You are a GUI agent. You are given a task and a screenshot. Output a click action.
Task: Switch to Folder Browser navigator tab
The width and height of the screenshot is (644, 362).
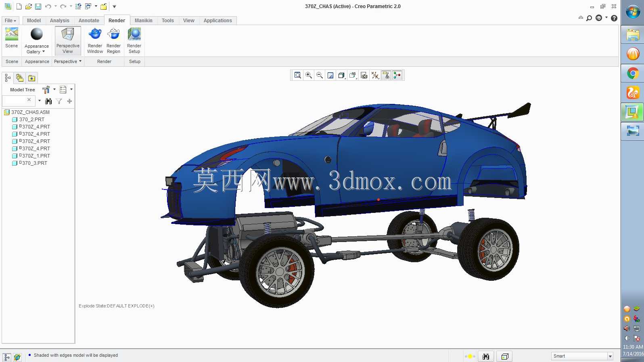coord(19,78)
